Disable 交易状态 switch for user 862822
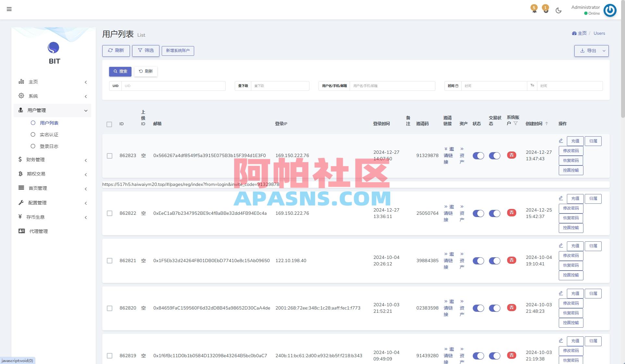625x364 pixels. 494,213
